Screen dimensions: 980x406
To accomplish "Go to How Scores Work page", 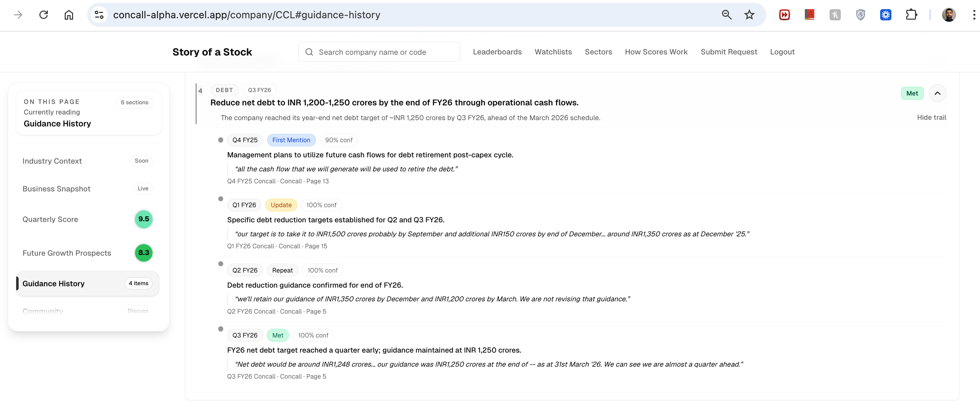I will point(656,52).
